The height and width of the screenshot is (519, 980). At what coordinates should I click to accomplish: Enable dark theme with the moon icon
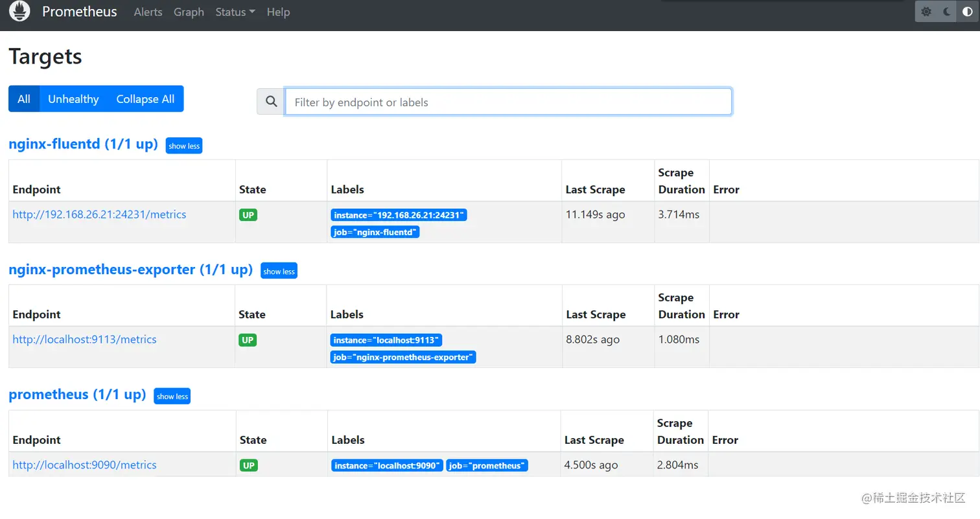[x=946, y=11]
